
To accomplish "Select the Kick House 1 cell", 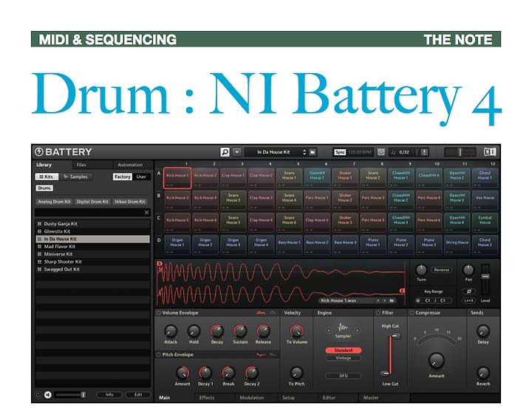I will (x=177, y=178).
